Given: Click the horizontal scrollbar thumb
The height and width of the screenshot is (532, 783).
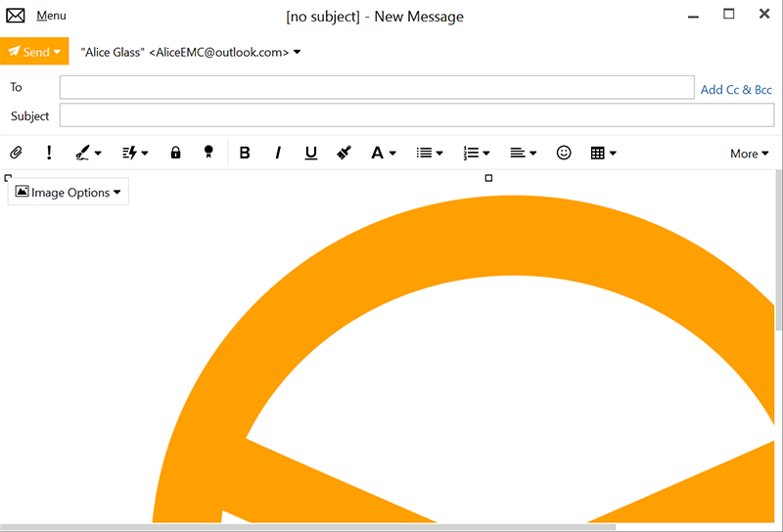Looking at the screenshot, I should [308, 527].
